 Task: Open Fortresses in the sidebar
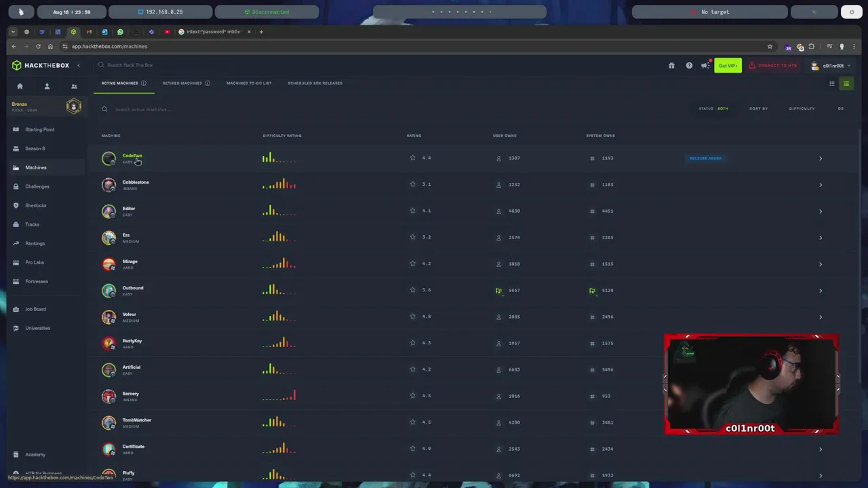pos(37,281)
